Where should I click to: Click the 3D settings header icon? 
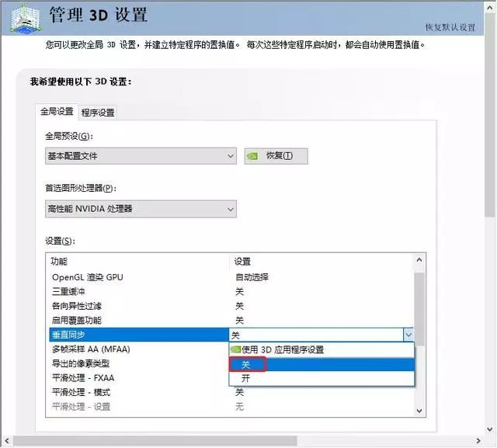pos(23,18)
